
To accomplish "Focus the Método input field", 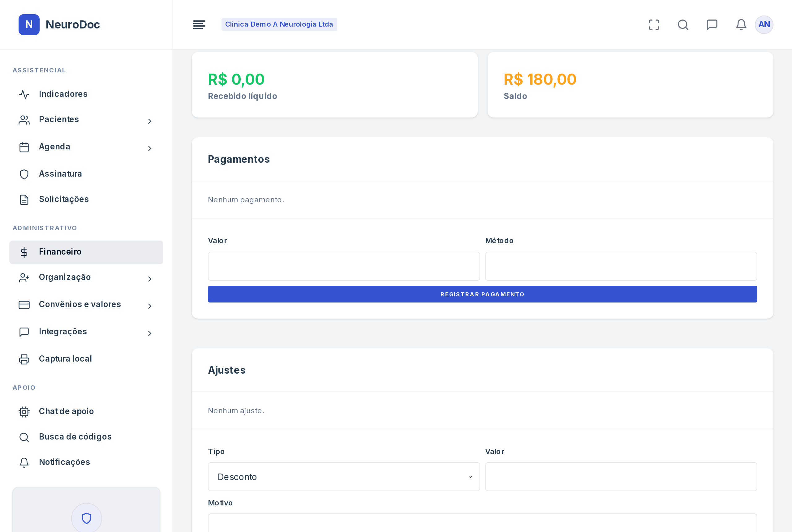I will click(621, 266).
